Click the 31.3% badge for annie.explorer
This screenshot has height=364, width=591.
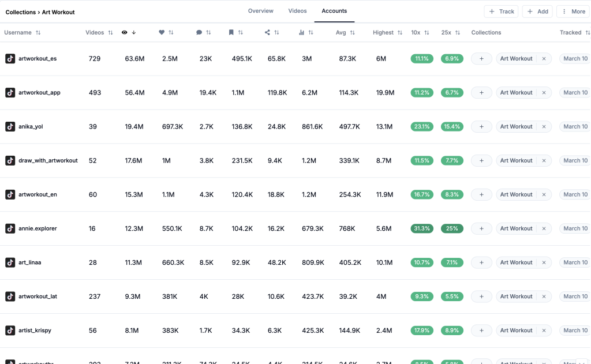(x=422, y=228)
